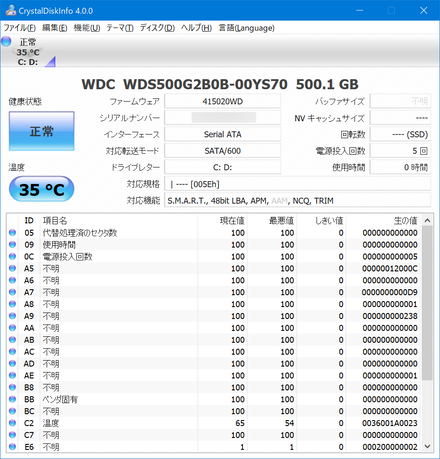Click the Serial ATA interface field

coord(223,134)
